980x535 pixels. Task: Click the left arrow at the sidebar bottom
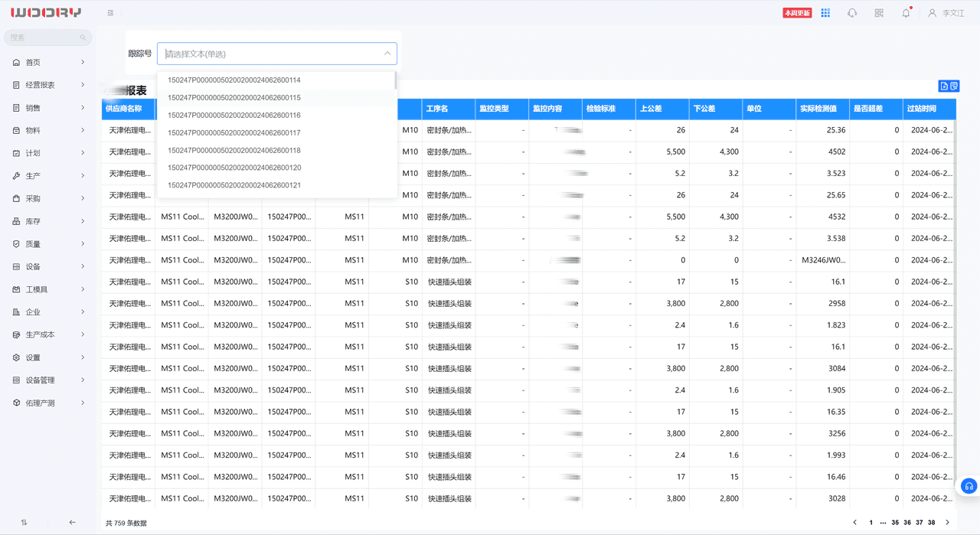[x=73, y=522]
